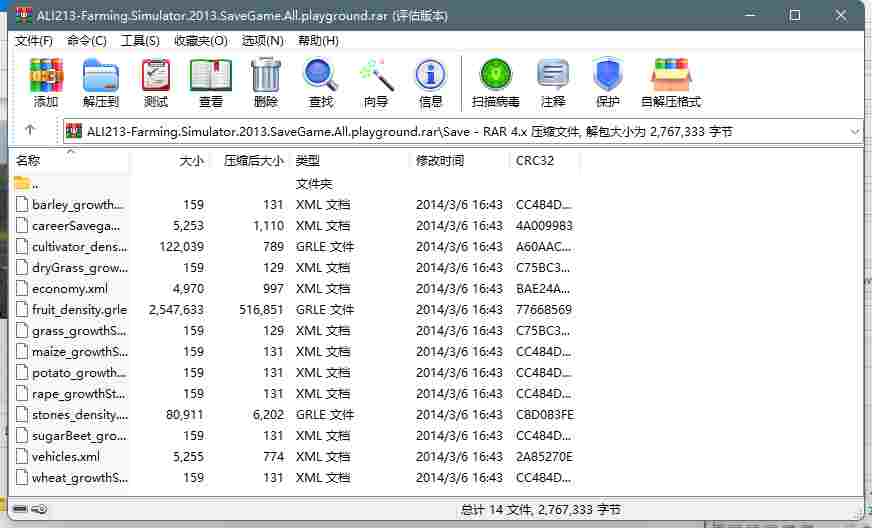Screen dimensions: 872x528
Task: Click the Test (测试) archive icon
Action: pos(156,76)
